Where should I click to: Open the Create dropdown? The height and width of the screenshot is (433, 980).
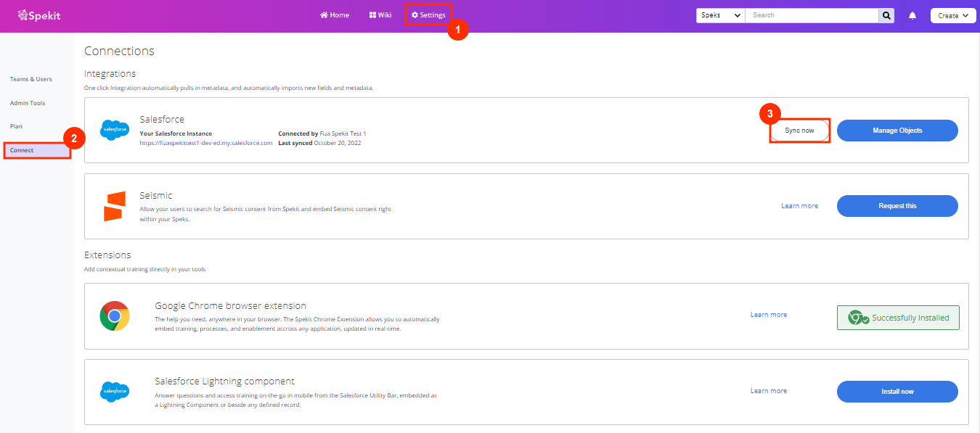point(953,15)
